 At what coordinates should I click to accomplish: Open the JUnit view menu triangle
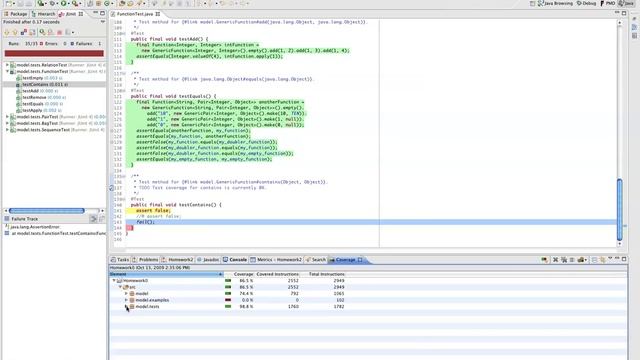102,22
